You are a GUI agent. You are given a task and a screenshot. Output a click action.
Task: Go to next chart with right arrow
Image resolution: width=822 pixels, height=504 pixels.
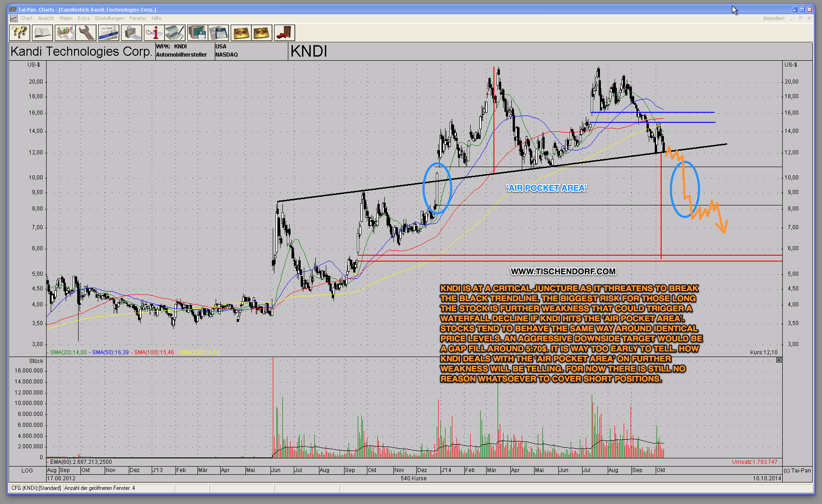coord(262,33)
